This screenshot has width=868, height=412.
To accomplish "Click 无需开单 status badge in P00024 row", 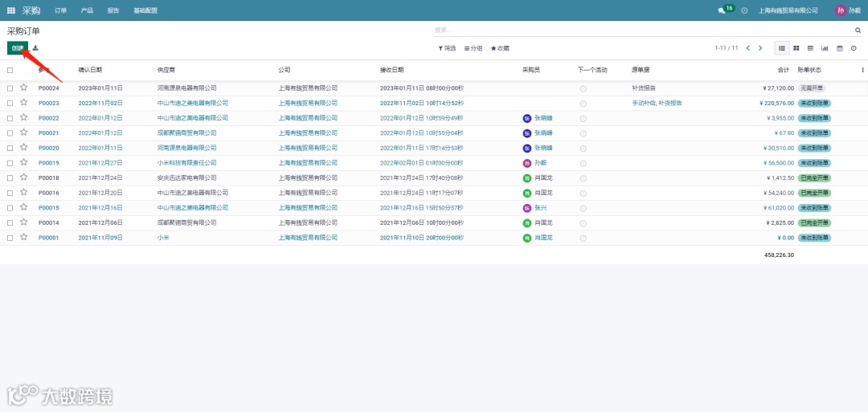I will [812, 88].
